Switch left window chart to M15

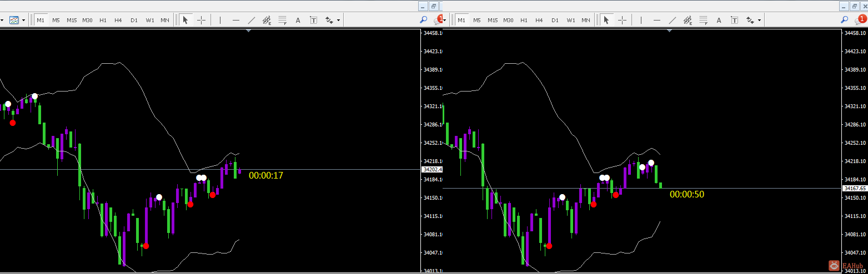pos(72,20)
